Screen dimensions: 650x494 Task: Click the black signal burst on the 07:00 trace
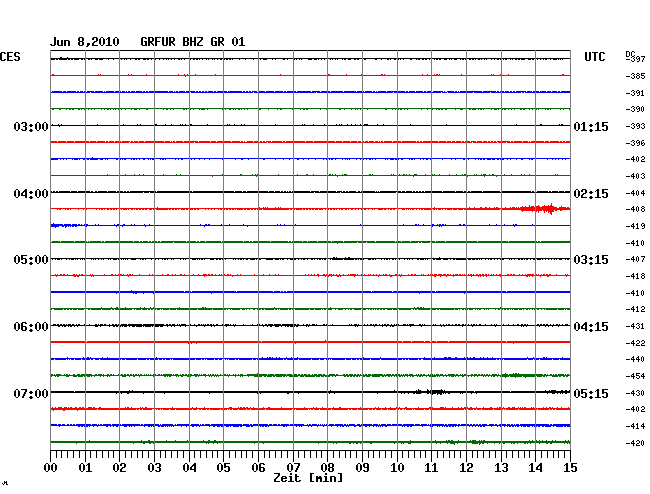[x=431, y=392]
